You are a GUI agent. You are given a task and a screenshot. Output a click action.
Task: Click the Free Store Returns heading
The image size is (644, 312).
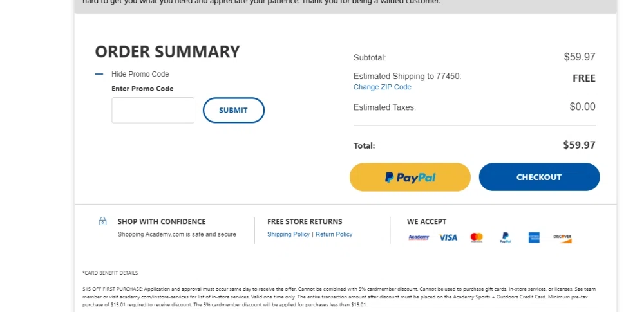[305, 221]
